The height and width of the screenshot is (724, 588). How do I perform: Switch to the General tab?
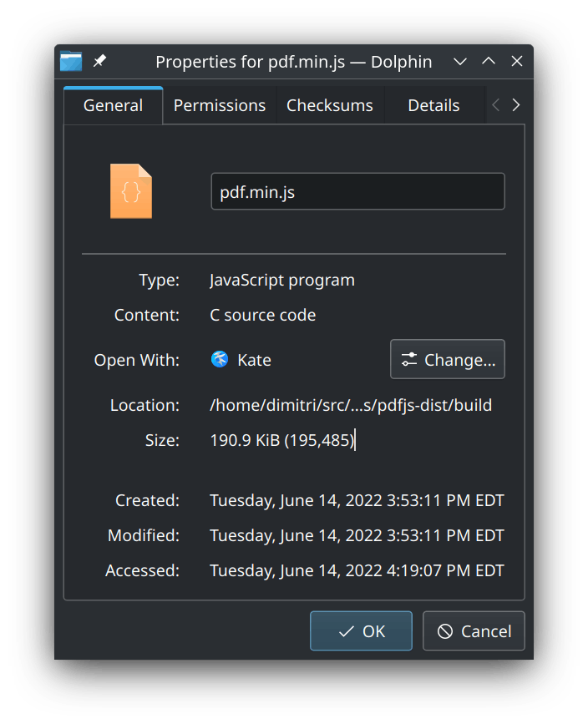pos(113,105)
